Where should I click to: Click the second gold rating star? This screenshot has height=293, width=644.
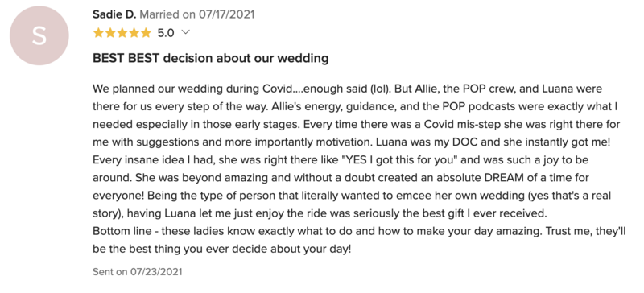(110, 33)
